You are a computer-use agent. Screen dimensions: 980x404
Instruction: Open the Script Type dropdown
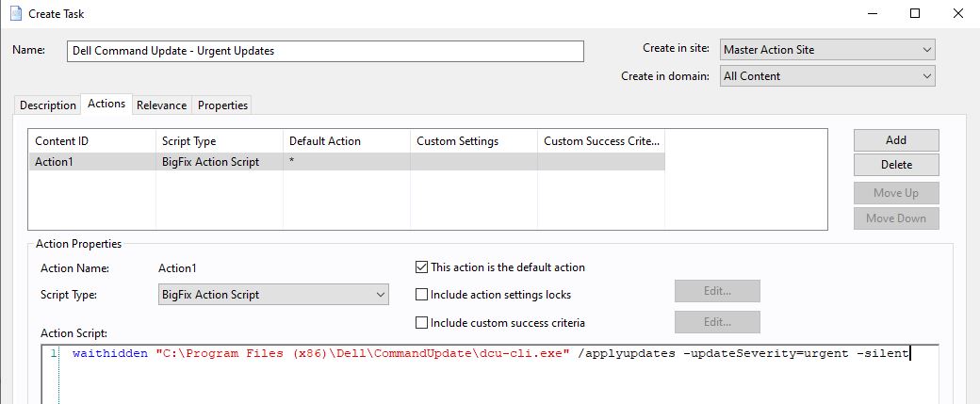click(273, 295)
